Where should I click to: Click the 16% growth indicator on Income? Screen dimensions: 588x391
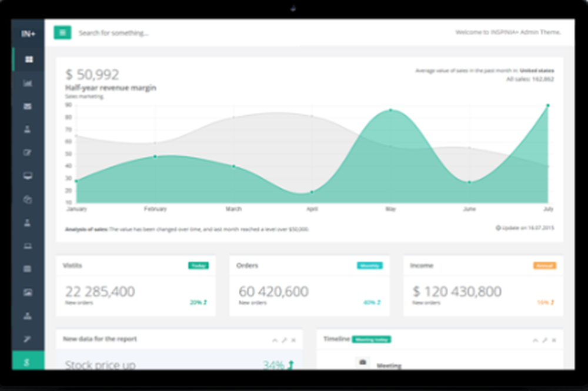point(545,302)
